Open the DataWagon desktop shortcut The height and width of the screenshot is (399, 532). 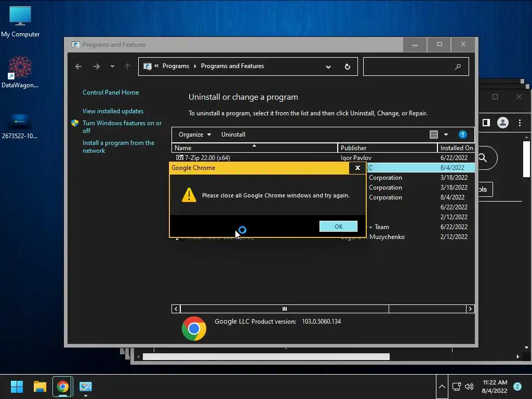(x=20, y=72)
